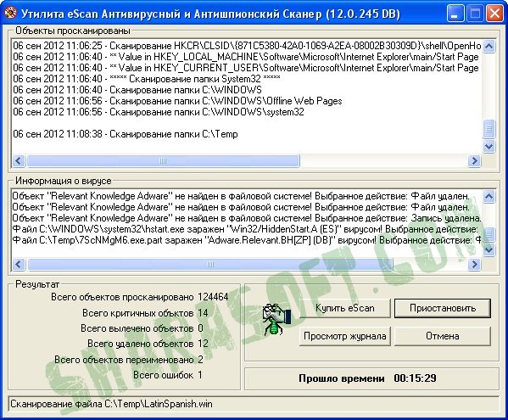Click the green bug scanner icon
Screen dimensions: 508x420
(276, 319)
